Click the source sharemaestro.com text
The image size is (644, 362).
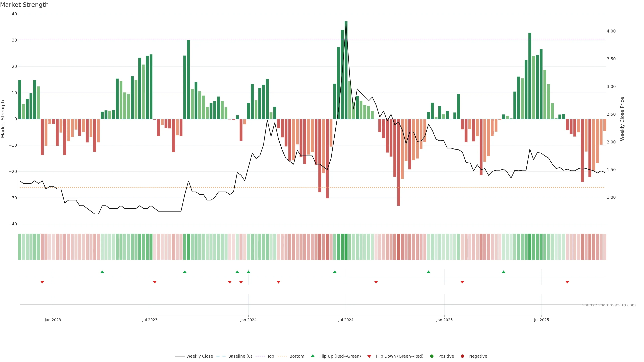(x=609, y=305)
